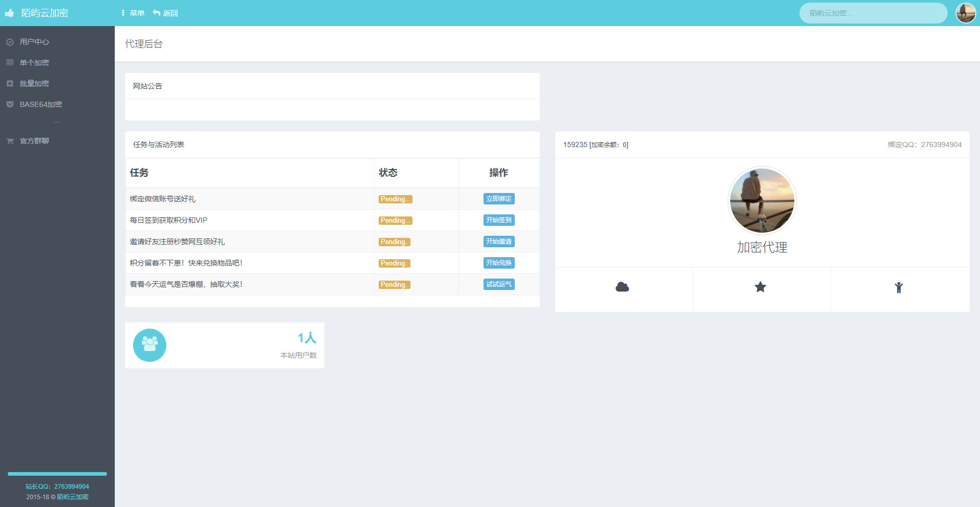This screenshot has width=980, height=507.
Task: Click the user group icon circle
Action: pos(150,345)
